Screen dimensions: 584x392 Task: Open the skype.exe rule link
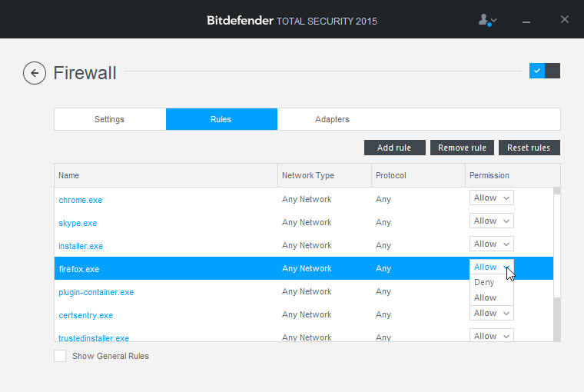(x=78, y=223)
